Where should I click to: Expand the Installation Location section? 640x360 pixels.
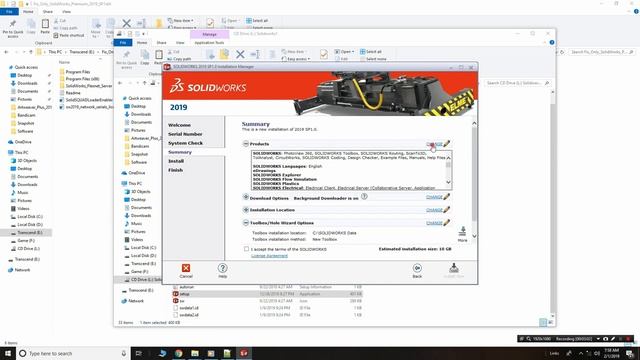click(246, 209)
